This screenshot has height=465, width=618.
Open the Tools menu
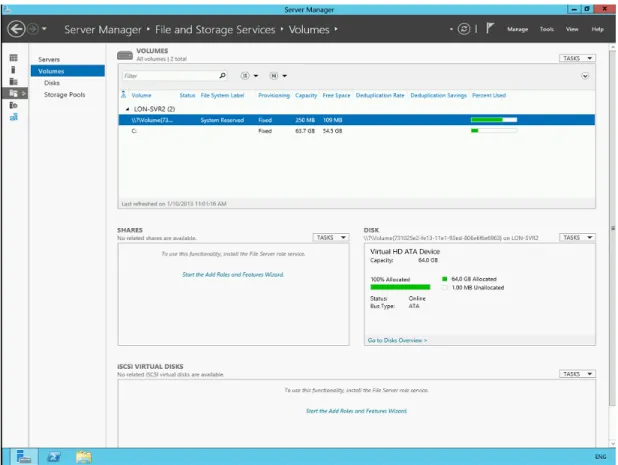[547, 29]
